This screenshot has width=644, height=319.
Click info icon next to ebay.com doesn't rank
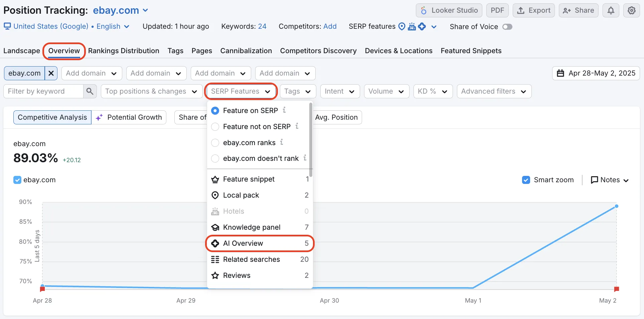click(305, 158)
